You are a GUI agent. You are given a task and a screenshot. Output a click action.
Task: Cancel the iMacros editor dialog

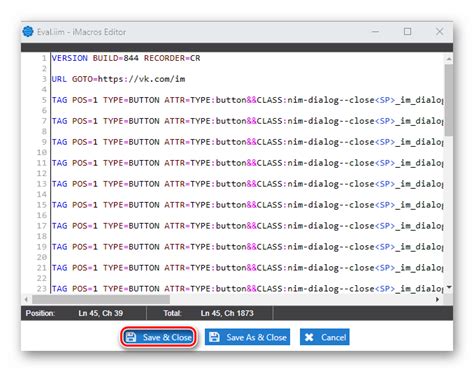point(325,337)
